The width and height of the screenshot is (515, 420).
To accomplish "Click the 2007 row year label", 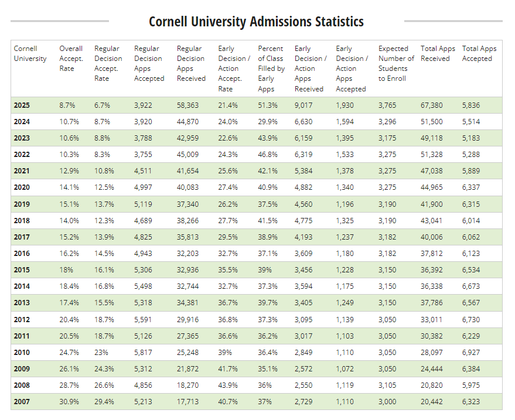I will click(x=22, y=401).
